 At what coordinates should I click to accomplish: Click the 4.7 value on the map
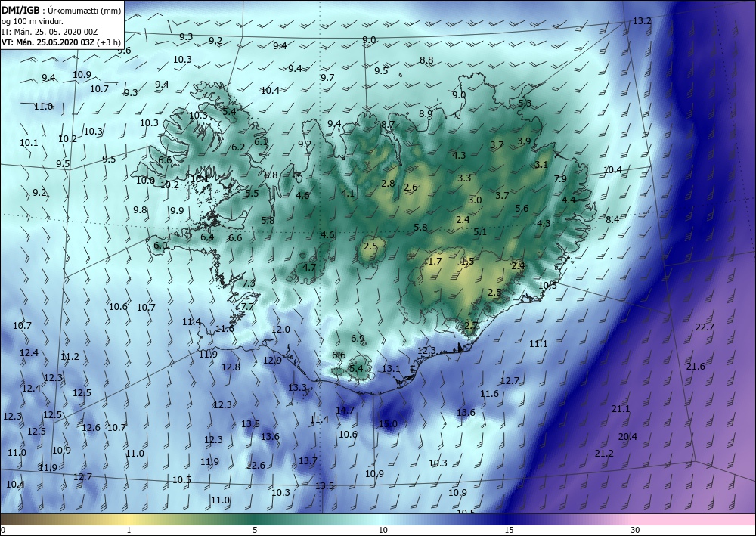(x=309, y=267)
